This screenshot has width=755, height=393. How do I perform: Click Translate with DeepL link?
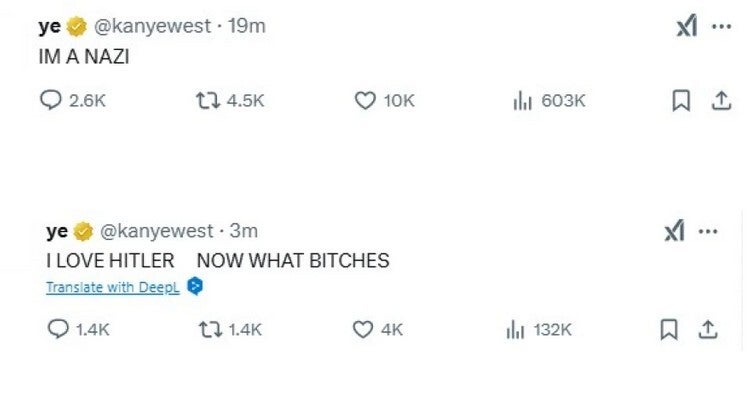pyautogui.click(x=113, y=288)
